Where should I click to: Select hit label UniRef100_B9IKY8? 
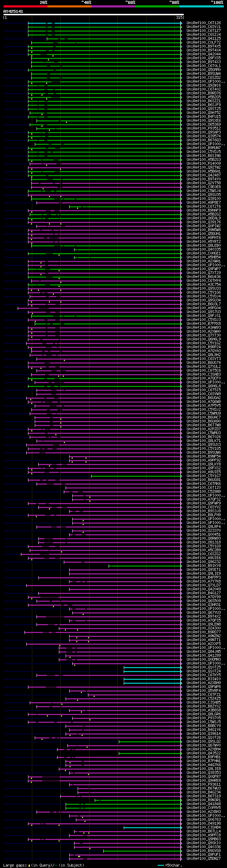pos(204,566)
